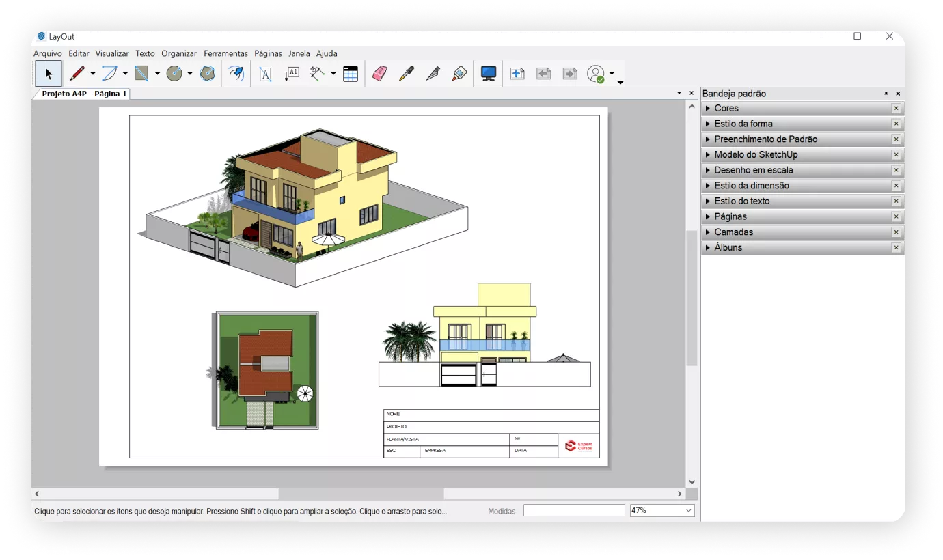This screenshot has width=943, height=560.
Task: Start presentation with the monitor icon
Action: point(488,74)
